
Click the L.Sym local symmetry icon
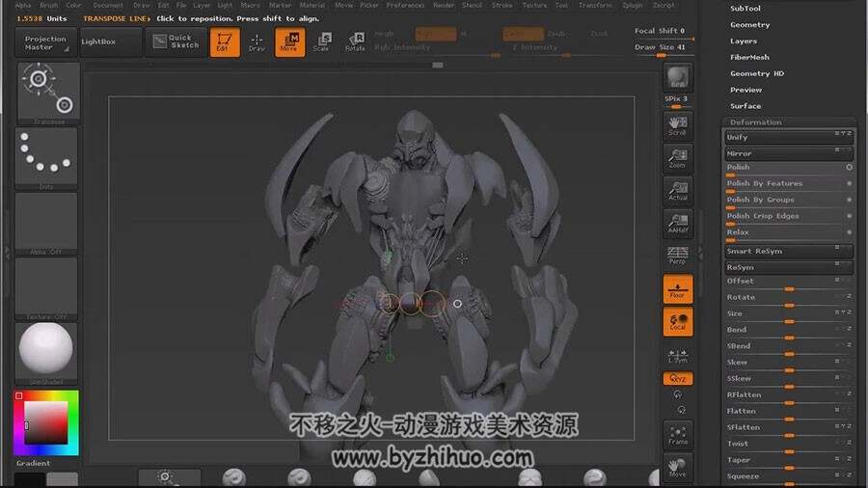tap(678, 355)
